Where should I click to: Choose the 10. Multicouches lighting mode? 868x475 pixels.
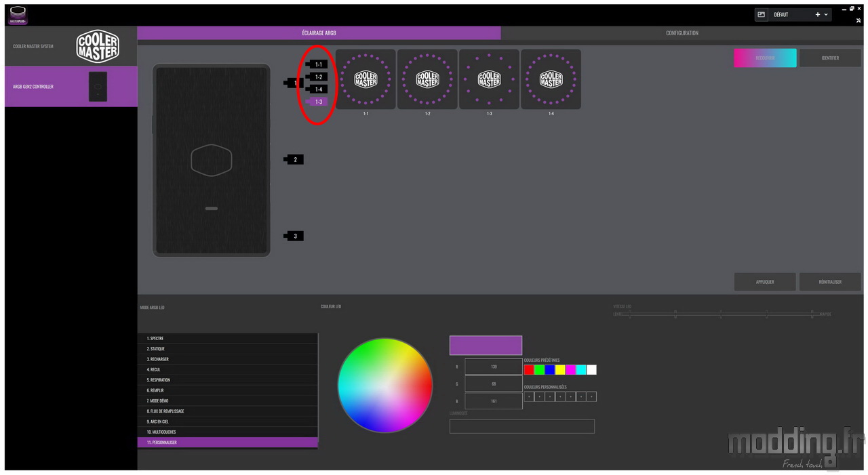tap(228, 432)
